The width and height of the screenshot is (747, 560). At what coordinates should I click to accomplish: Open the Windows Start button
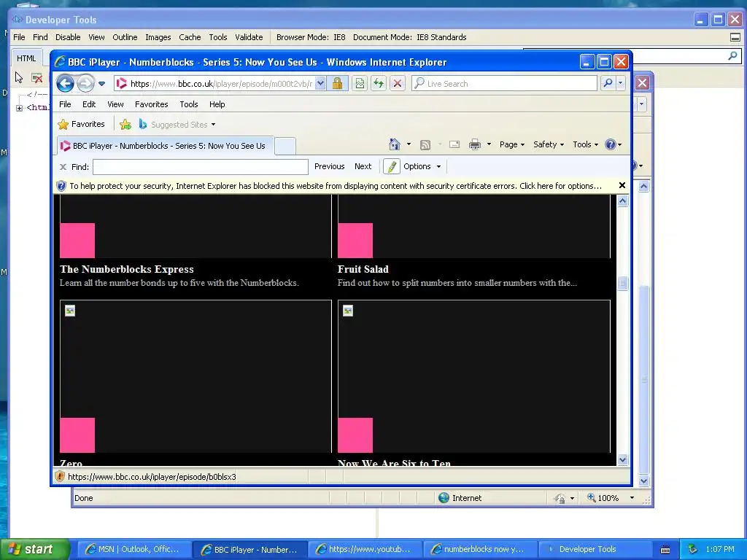pyautogui.click(x=34, y=549)
